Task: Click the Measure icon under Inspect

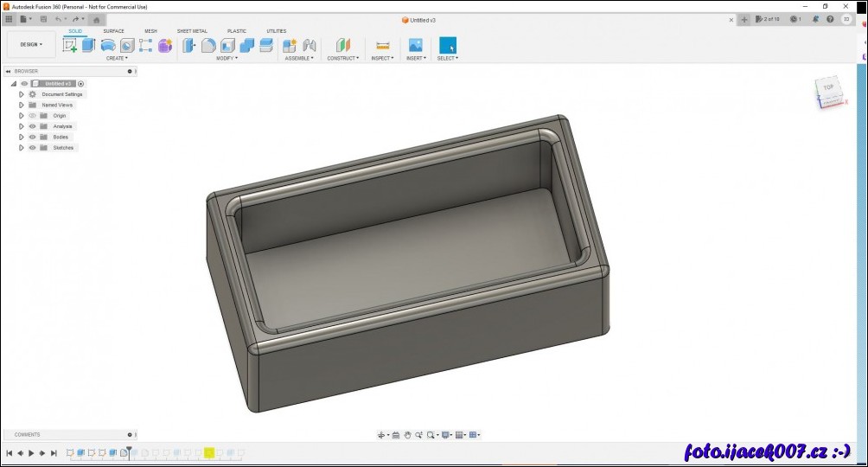Action: click(383, 45)
